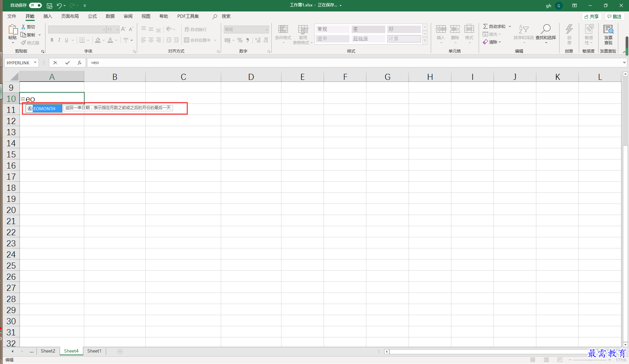This screenshot has width=629, height=364.
Task: Open 套用表格格式 table styles
Action: pos(303,34)
